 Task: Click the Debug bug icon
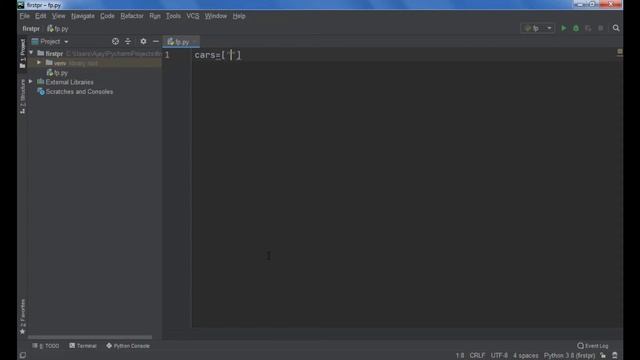coord(576,28)
